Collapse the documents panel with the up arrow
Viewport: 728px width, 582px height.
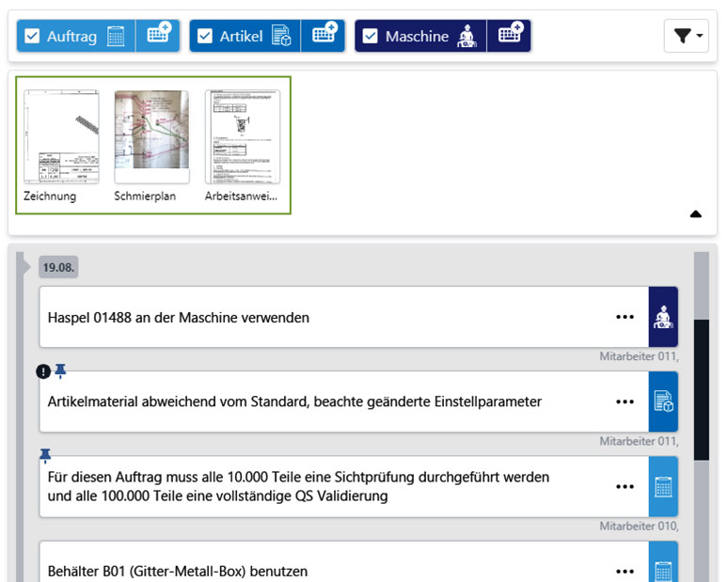point(695,214)
